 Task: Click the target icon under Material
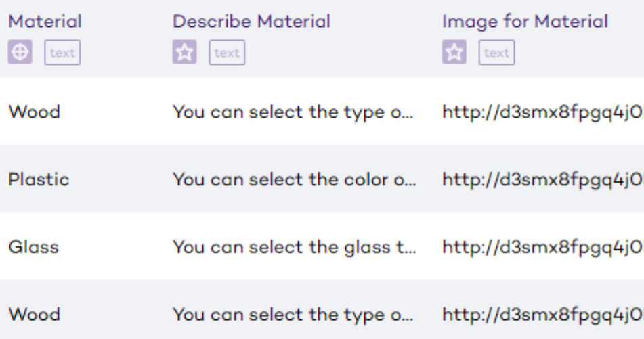point(20,53)
